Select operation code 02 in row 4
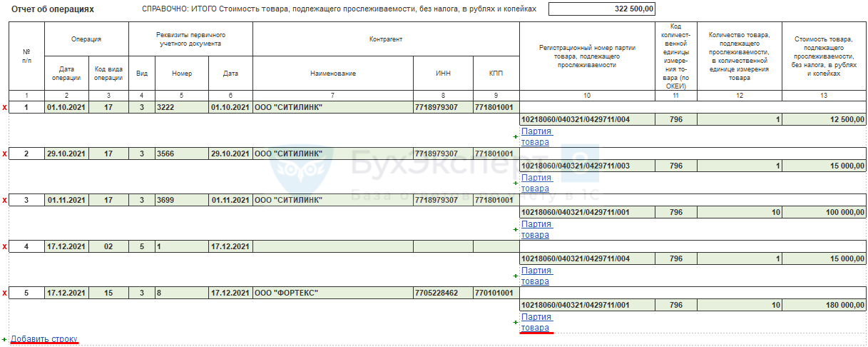Image resolution: width=868 pixels, height=347 pixels. (x=108, y=246)
